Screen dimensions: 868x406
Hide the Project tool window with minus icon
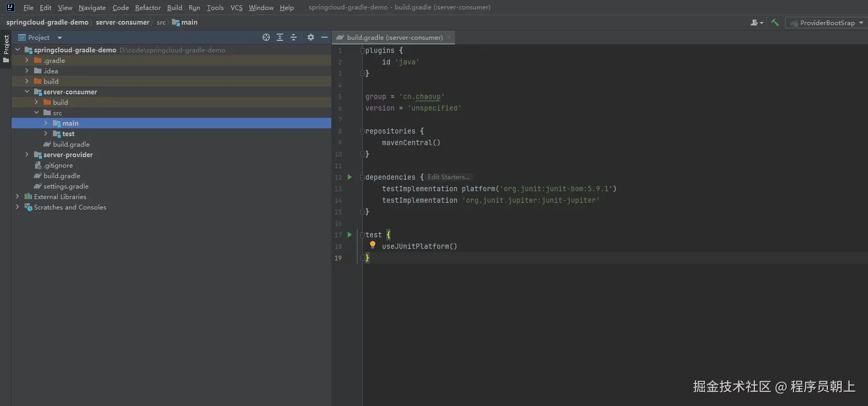(x=324, y=37)
